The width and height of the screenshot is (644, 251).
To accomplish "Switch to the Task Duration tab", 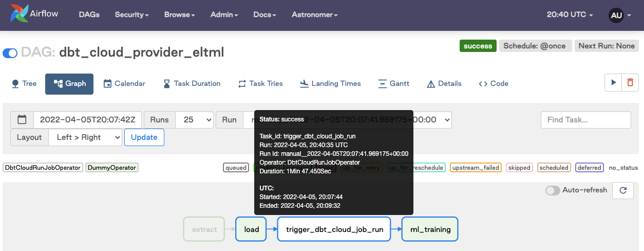I will (x=192, y=83).
